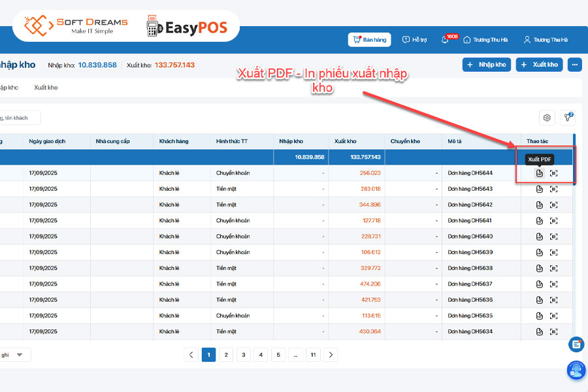Go to page 11

[x=313, y=355]
